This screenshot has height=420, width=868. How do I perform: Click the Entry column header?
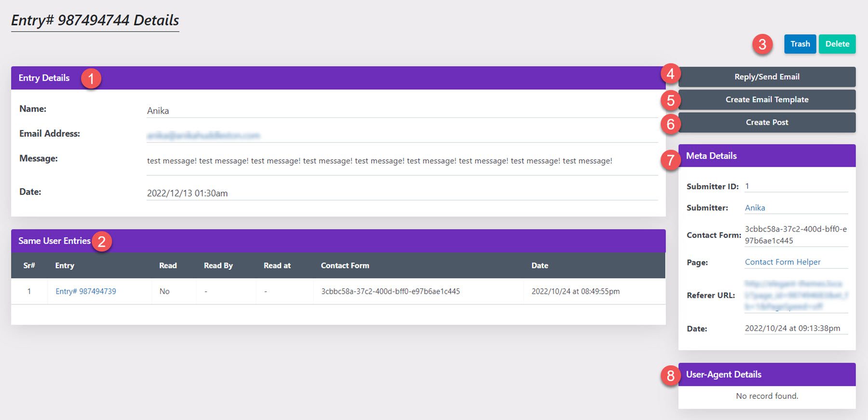click(65, 265)
